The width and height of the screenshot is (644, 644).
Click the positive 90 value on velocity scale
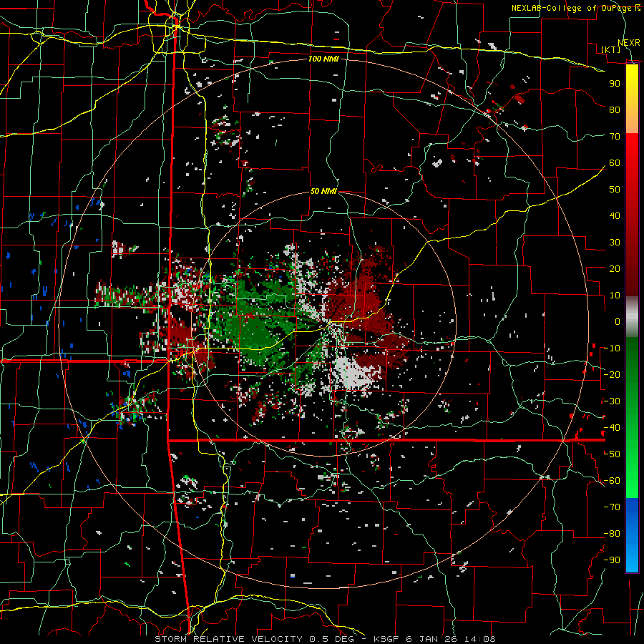[x=615, y=84]
